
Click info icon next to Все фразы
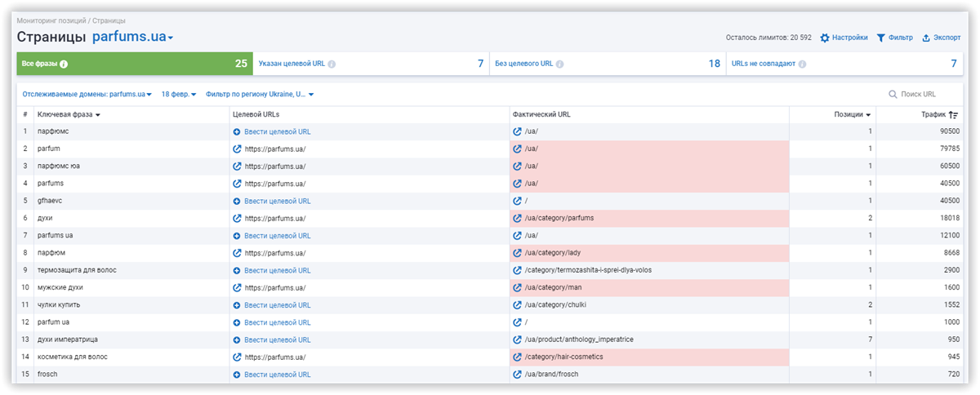(64, 64)
